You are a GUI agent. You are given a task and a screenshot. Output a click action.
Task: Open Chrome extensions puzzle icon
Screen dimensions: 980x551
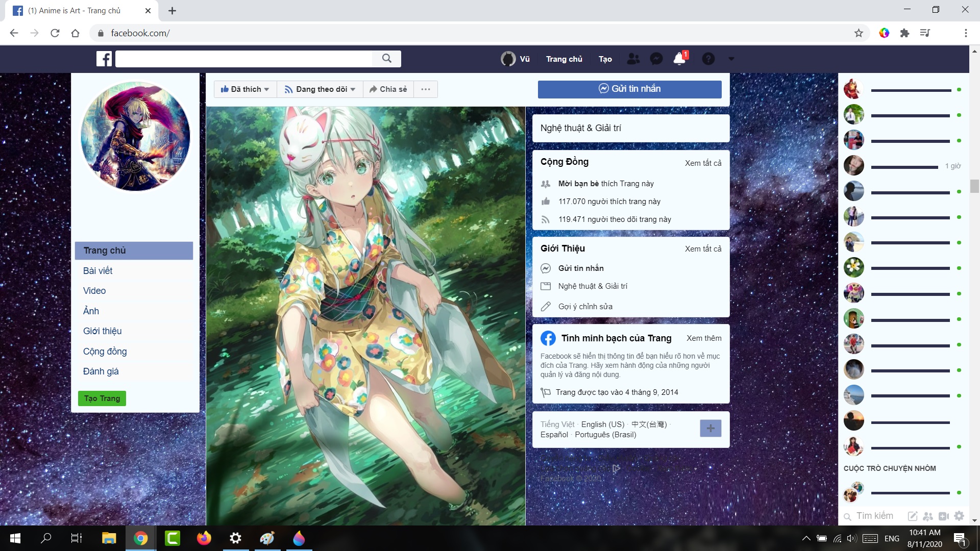904,33
